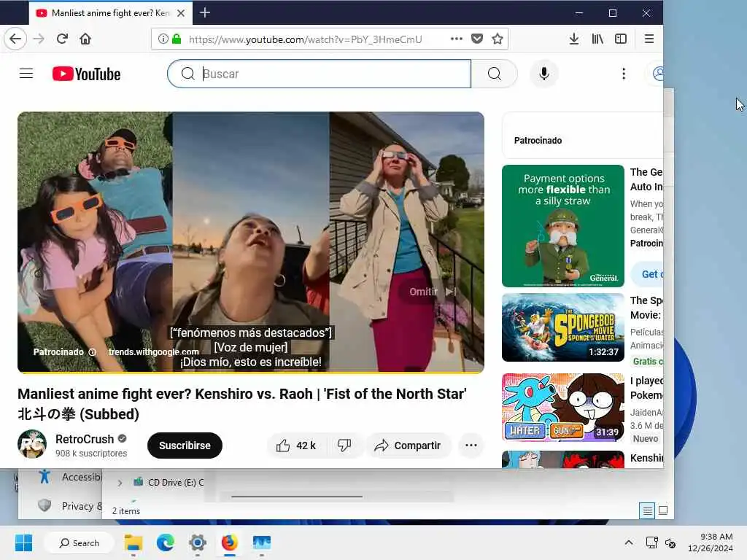The width and height of the screenshot is (747, 560).
Task: Click 'Kenshi' suggested video title
Action: click(x=646, y=458)
